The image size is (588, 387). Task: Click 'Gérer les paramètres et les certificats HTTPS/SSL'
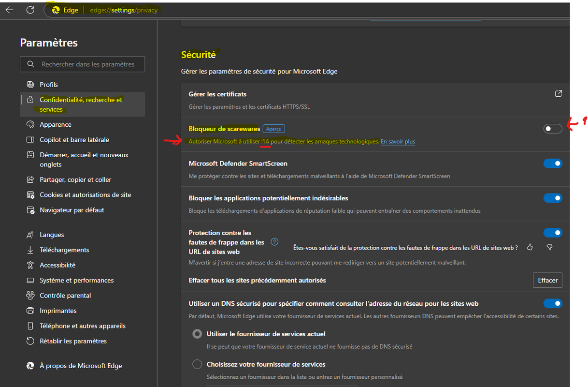249,107
